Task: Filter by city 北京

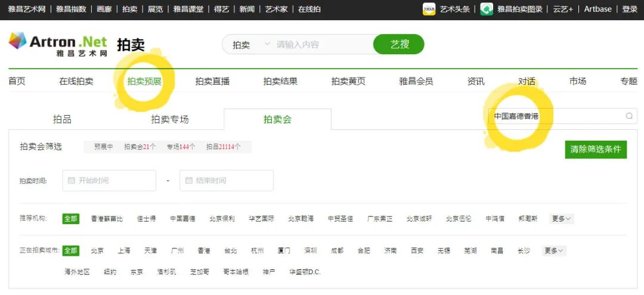Action: click(x=97, y=251)
